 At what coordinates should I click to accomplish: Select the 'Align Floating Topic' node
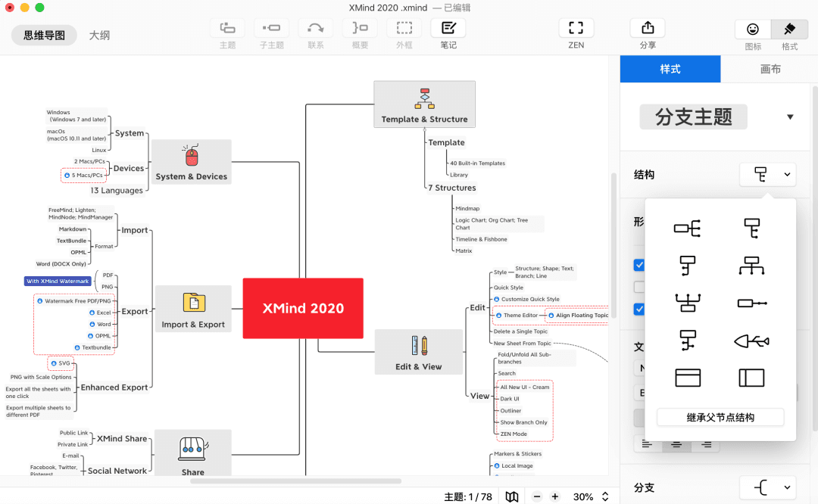(x=579, y=316)
